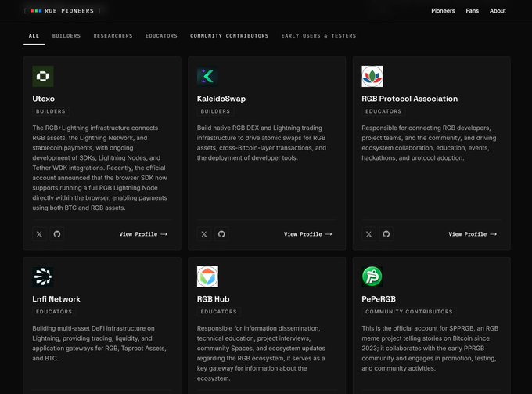
Task: Click Utexo's description paragraph
Action: 100,168
